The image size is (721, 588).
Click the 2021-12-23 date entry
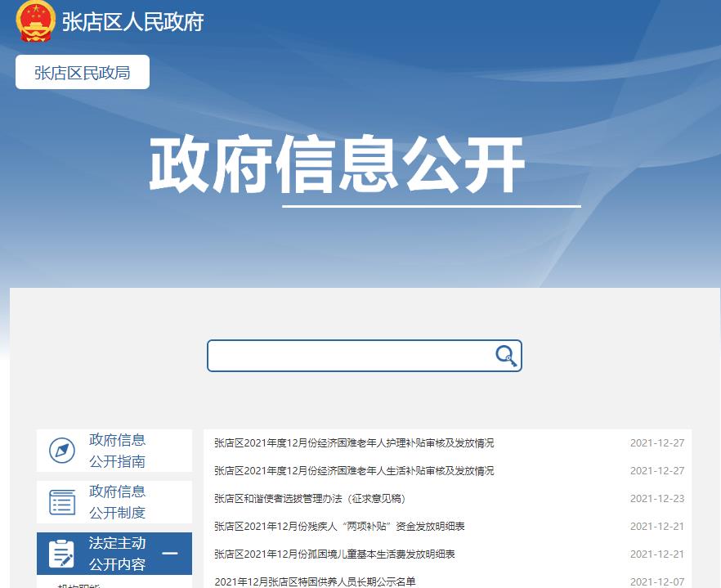(656, 499)
